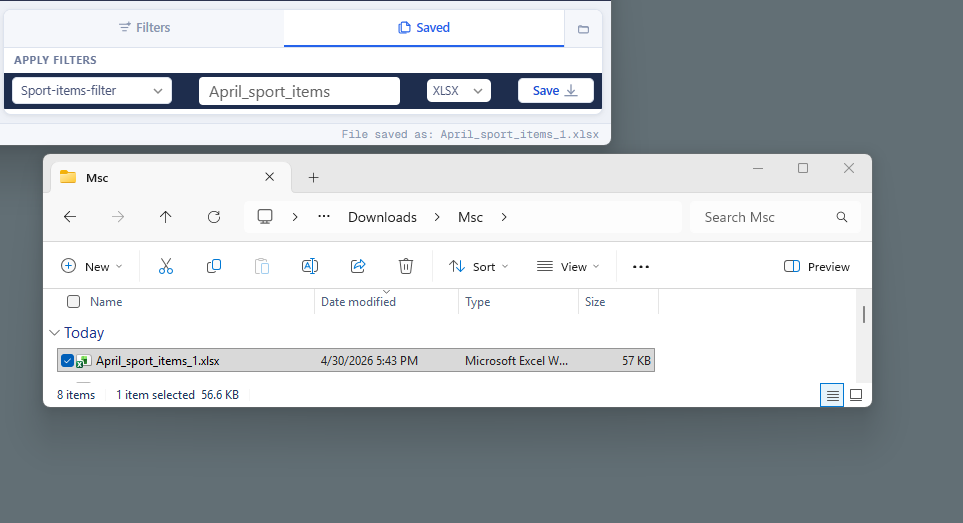Open the View layout menu
This screenshot has height=523, width=963.
tap(568, 266)
